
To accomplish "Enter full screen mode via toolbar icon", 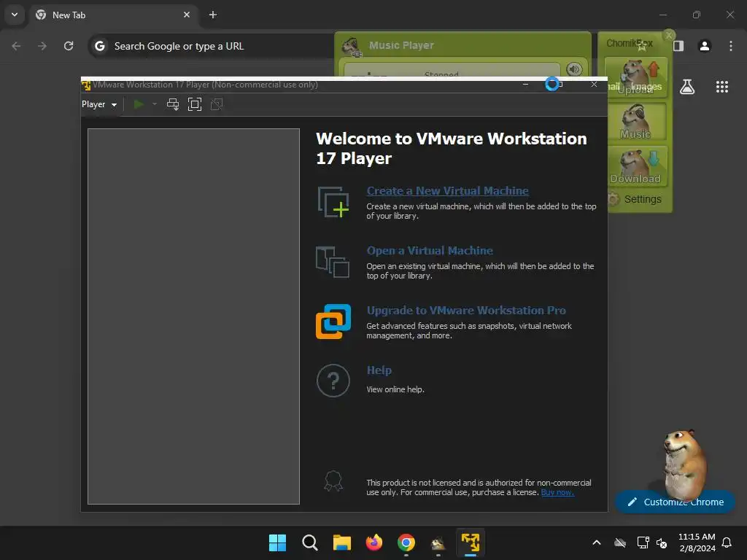I will [195, 104].
